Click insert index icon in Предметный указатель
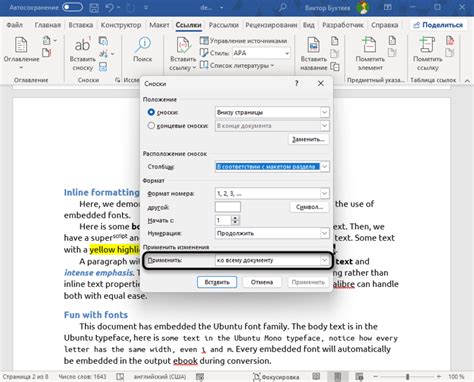The width and height of the screenshot is (474, 382). click(x=392, y=41)
